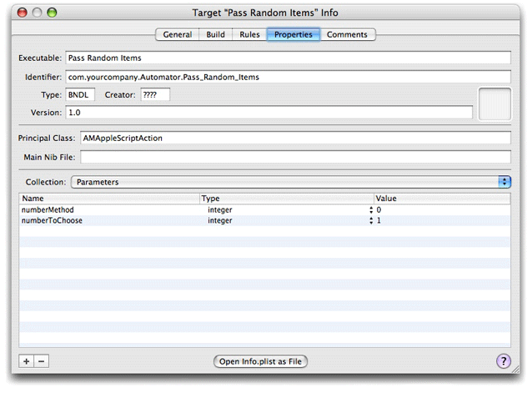Open the Rules tab
The height and width of the screenshot is (393, 532).
pyautogui.click(x=249, y=35)
